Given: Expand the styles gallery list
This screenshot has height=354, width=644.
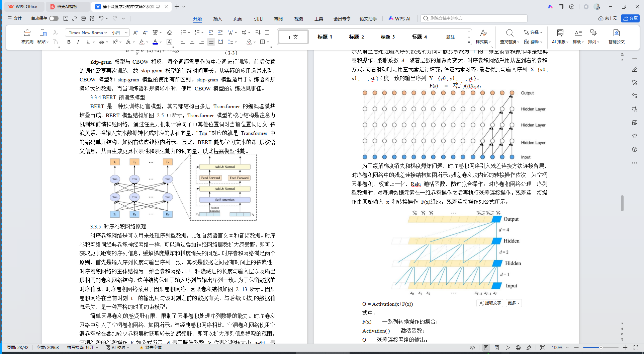Looking at the screenshot, I should tap(469, 42).
